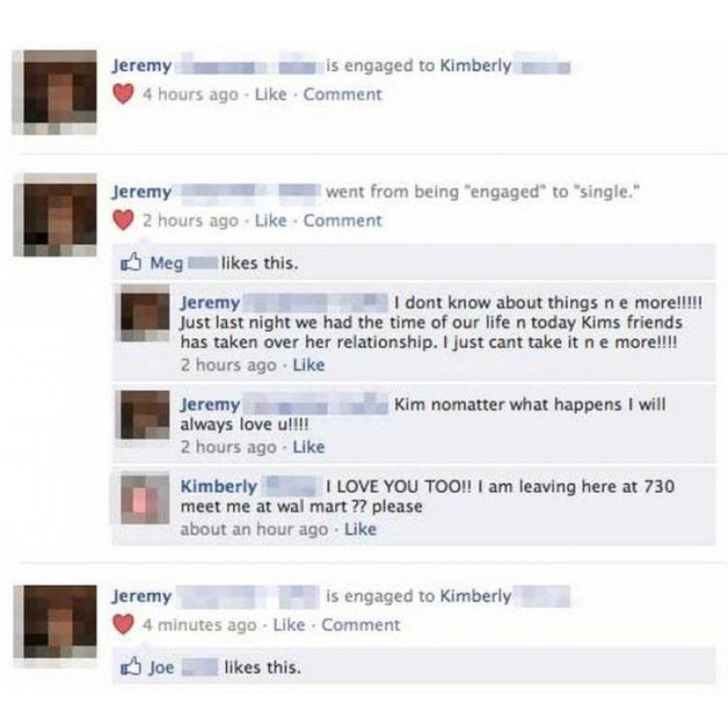Comment on the 4 minutes ago post
Image resolution: width=728 pixels, height=707 pixels.
pos(360,625)
